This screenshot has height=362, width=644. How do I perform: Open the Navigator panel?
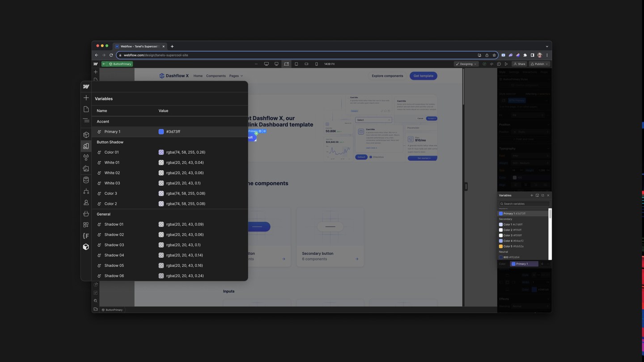(86, 120)
